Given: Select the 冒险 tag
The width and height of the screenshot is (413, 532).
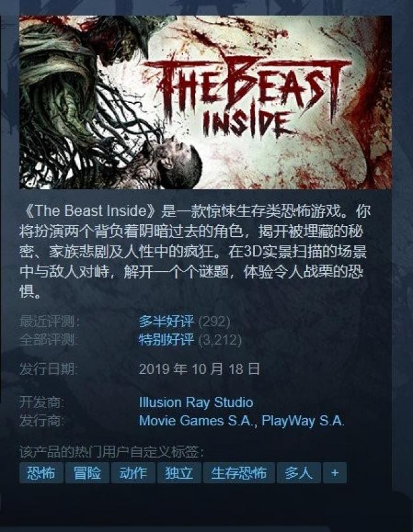Looking at the screenshot, I should coord(87,472).
